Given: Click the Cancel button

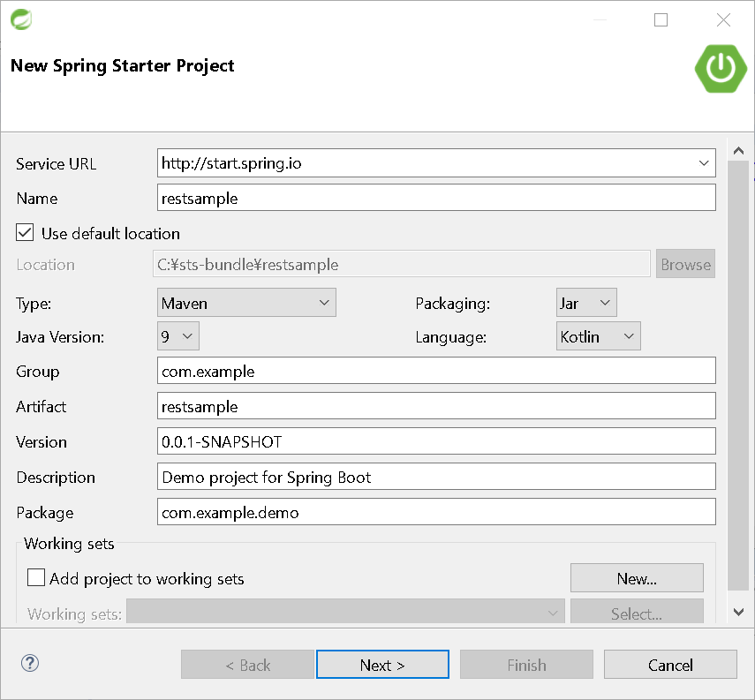Looking at the screenshot, I should pyautogui.click(x=670, y=665).
